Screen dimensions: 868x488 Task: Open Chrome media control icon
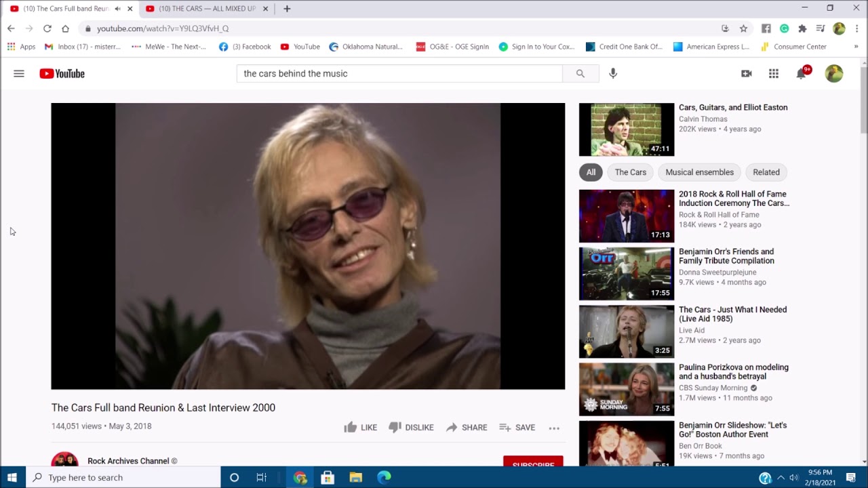[820, 28]
